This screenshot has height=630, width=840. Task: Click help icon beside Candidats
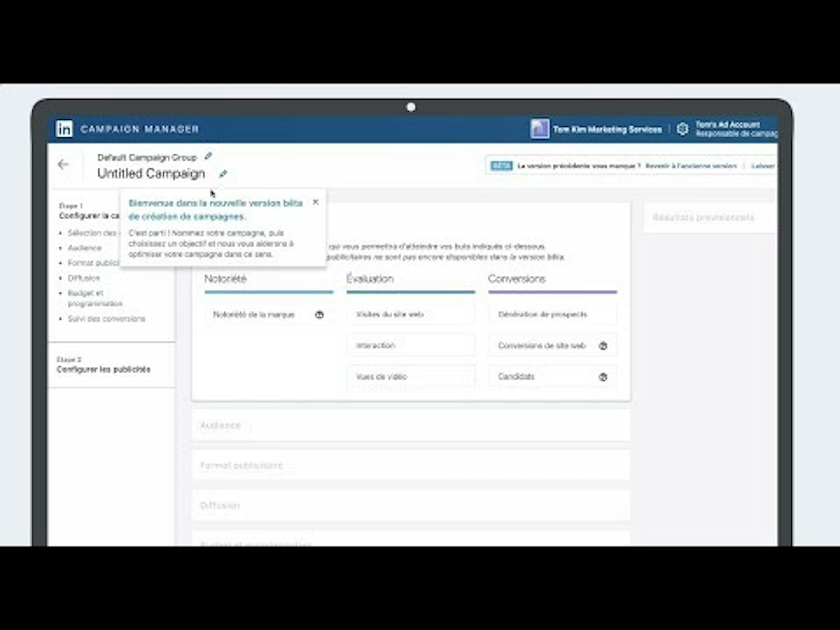click(x=603, y=377)
